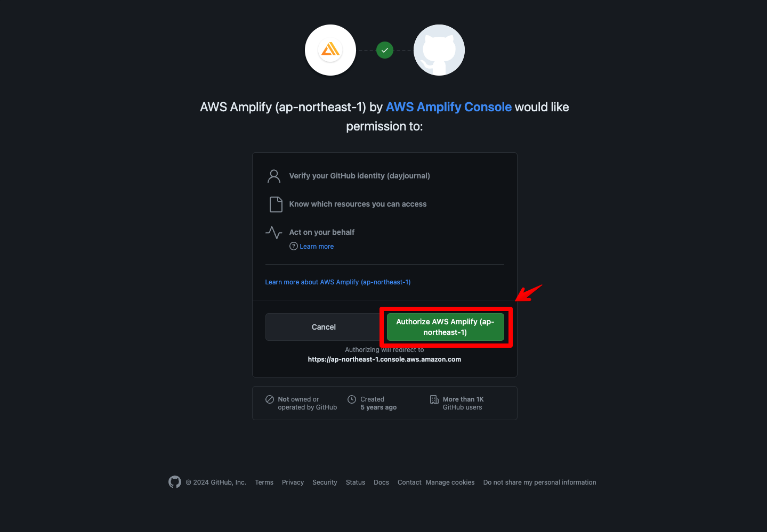This screenshot has width=767, height=532.
Task: Open the Privacy footer link
Action: (x=293, y=482)
